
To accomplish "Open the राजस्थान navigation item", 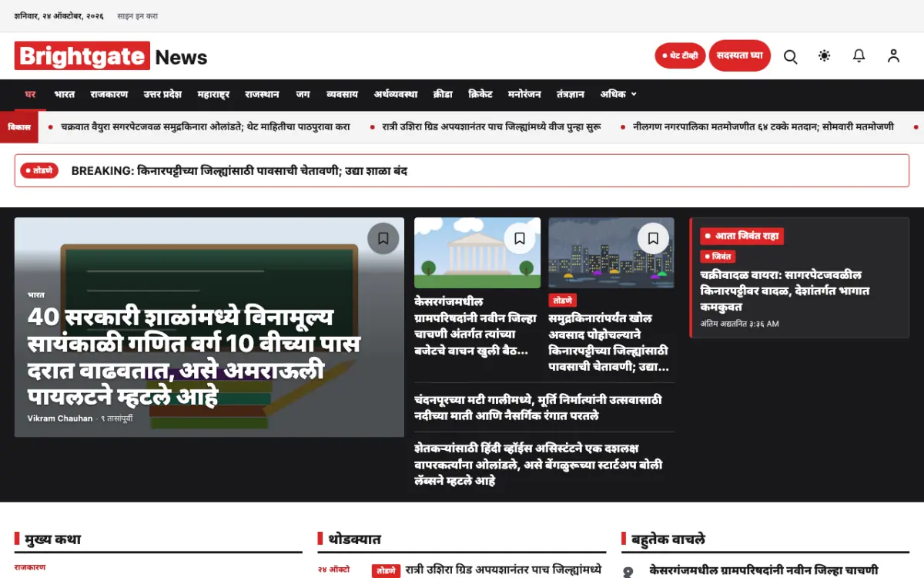I will click(x=262, y=94).
